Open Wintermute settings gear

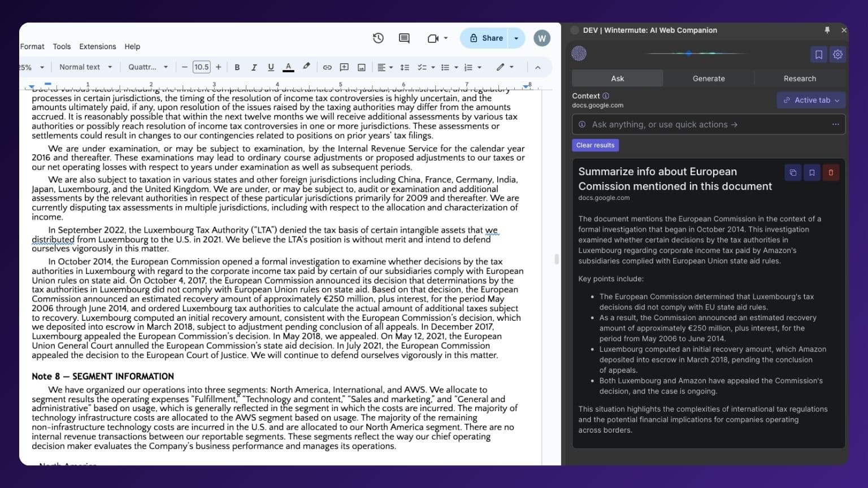coord(837,54)
